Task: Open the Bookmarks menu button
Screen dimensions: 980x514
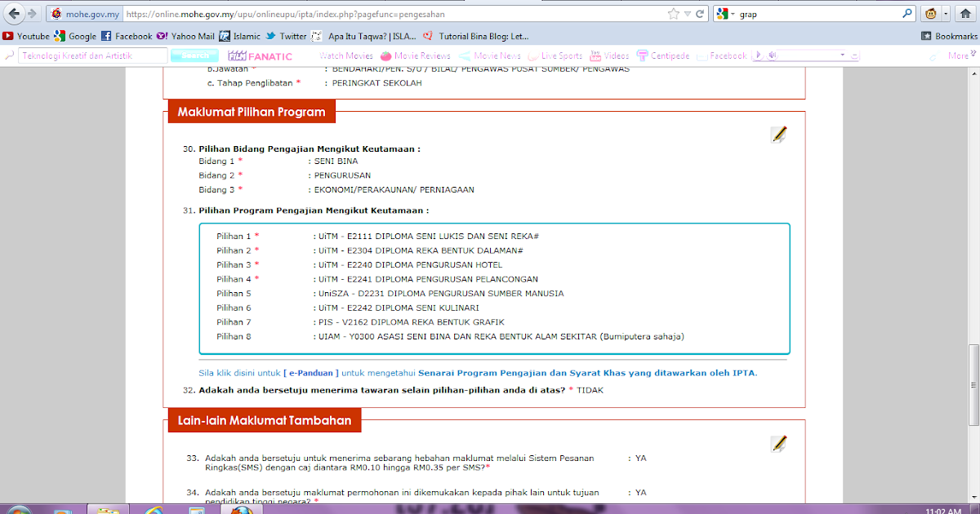Action: pyautogui.click(x=949, y=36)
